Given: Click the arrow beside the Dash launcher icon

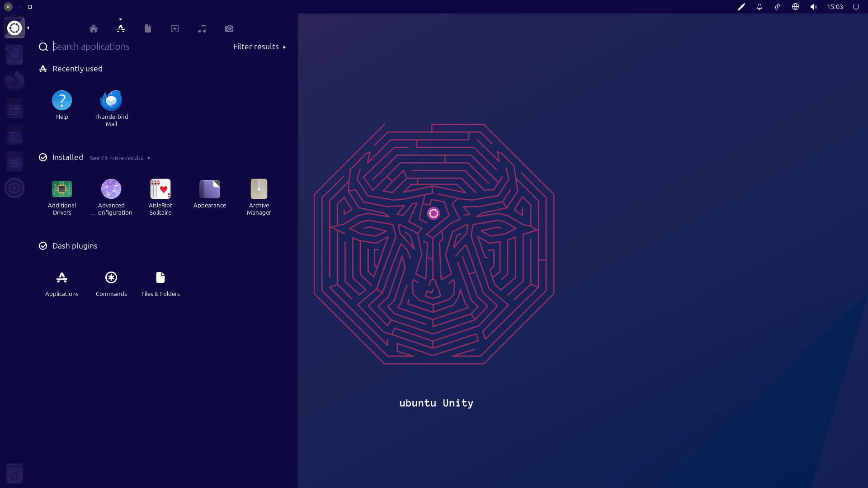Looking at the screenshot, I should click(x=28, y=28).
